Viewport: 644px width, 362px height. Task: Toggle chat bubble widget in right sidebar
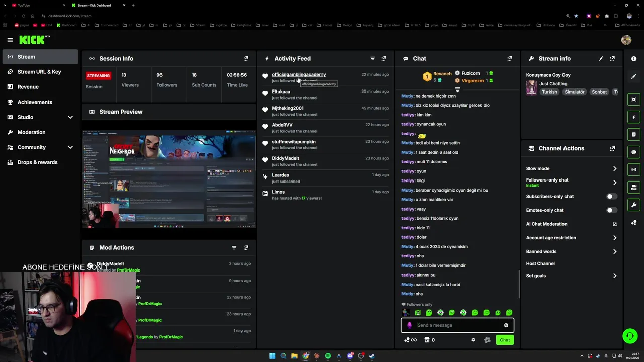[634, 152]
